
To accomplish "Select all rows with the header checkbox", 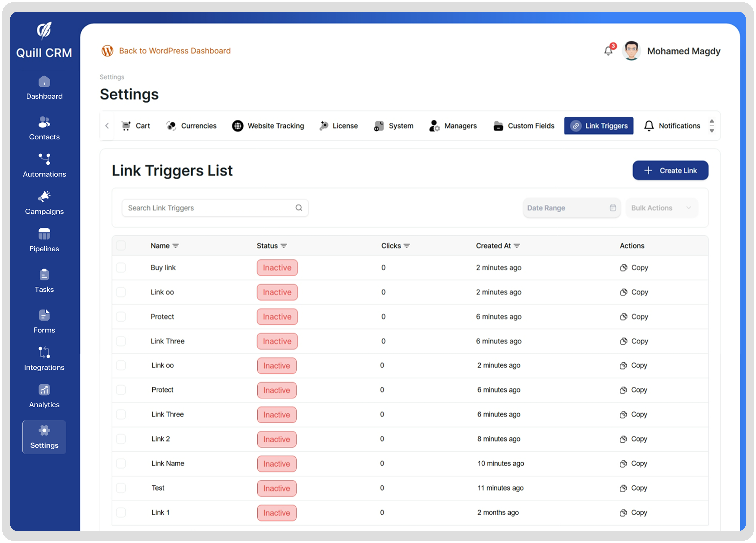I will [x=121, y=245].
